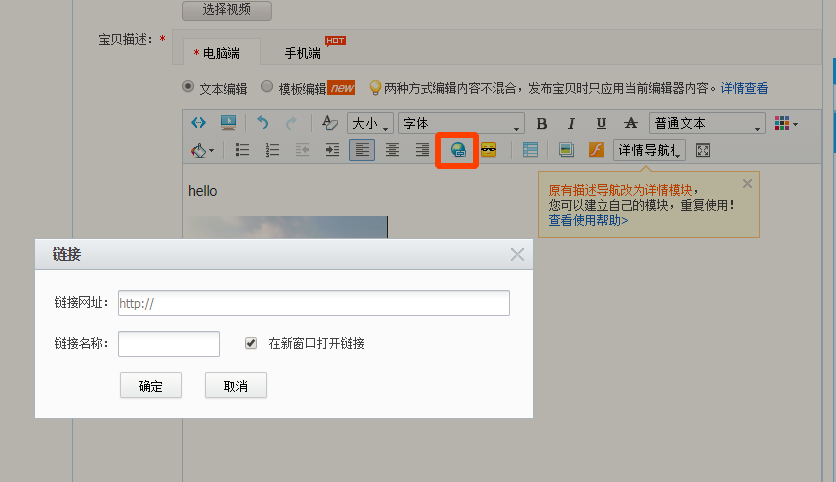
Task: Center align the text
Action: pos(392,150)
